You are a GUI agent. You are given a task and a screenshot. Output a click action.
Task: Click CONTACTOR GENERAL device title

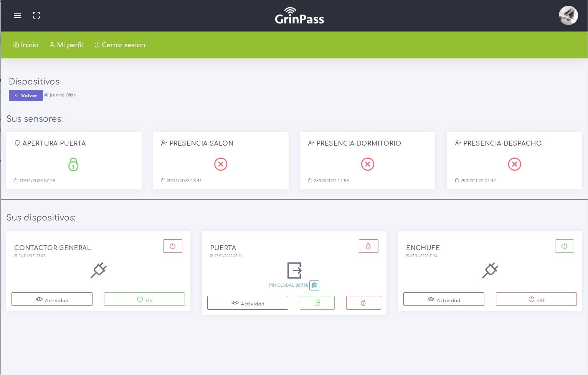53,248
